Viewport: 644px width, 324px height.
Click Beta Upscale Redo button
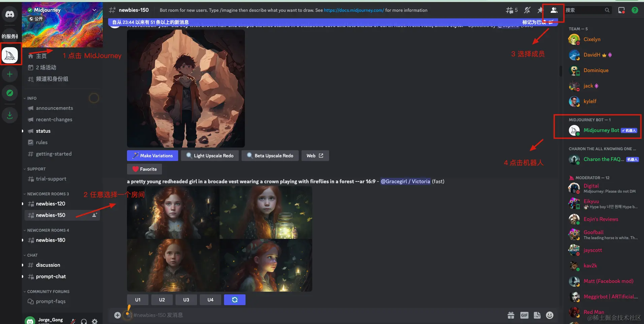pos(270,156)
